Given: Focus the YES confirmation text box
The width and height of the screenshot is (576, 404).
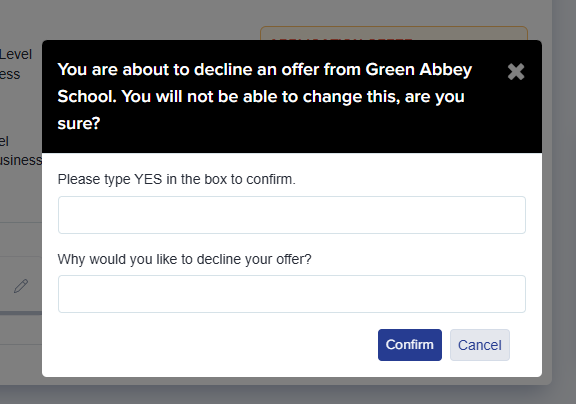Looking at the screenshot, I should pos(292,215).
